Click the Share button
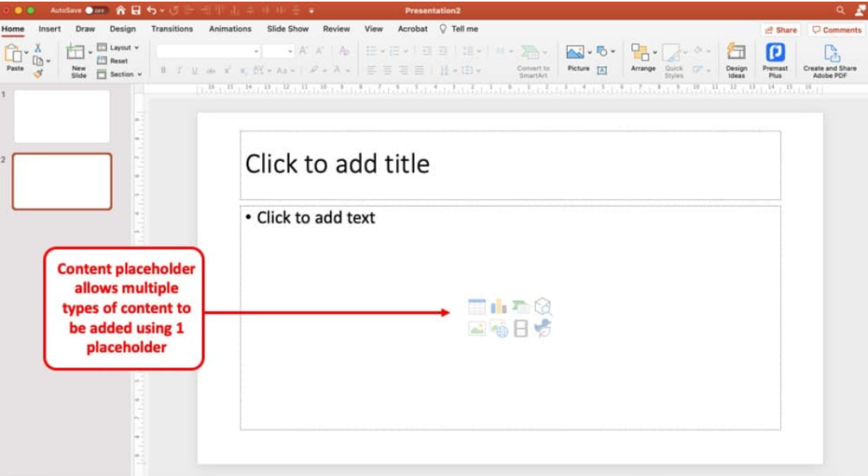 click(780, 30)
